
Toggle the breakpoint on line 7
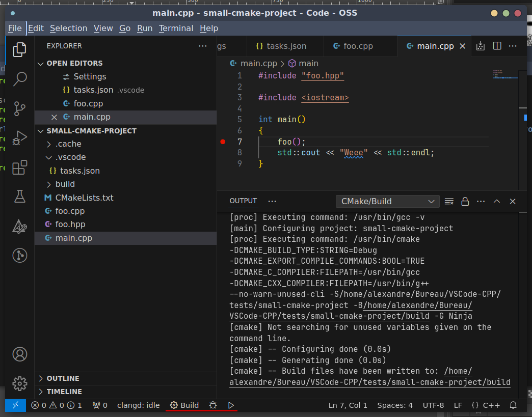click(x=223, y=142)
